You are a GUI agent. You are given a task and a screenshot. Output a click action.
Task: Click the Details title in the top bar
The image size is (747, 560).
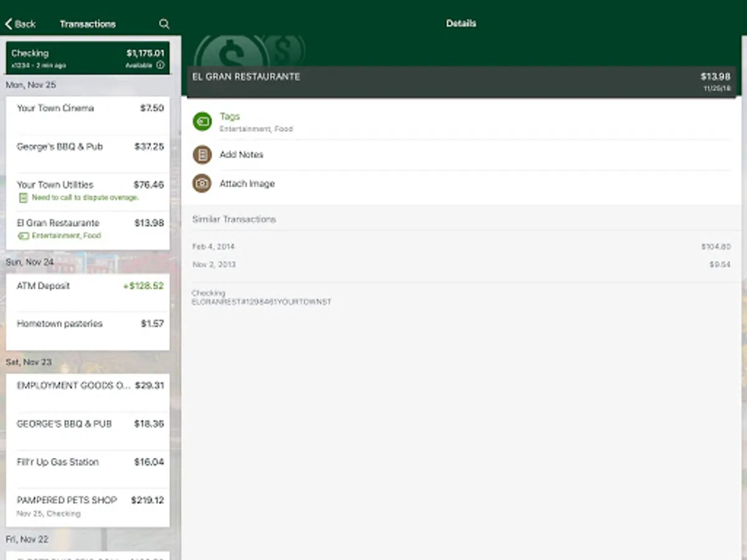point(461,23)
